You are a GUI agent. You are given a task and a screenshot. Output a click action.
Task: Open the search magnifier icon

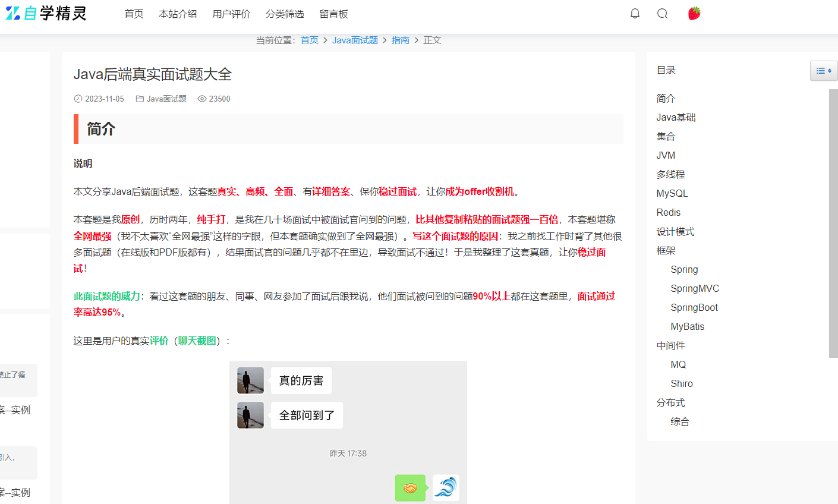point(662,14)
